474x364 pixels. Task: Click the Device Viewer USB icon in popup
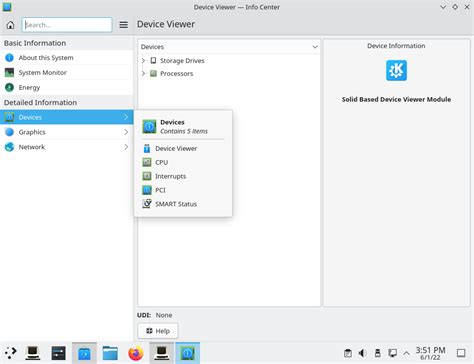(147, 148)
